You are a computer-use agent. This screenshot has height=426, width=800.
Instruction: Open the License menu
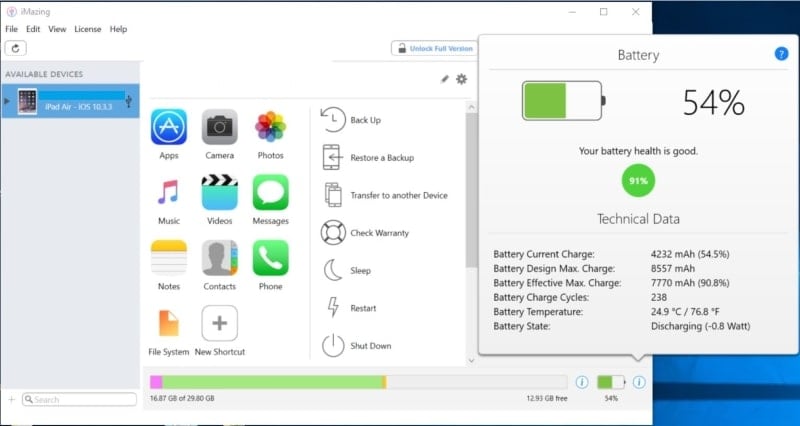tap(88, 29)
